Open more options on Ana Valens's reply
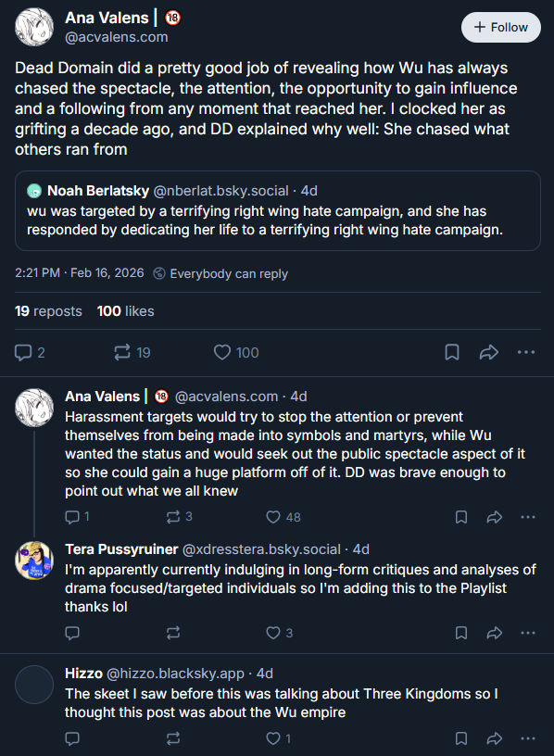The image size is (554, 756). pos(528,517)
